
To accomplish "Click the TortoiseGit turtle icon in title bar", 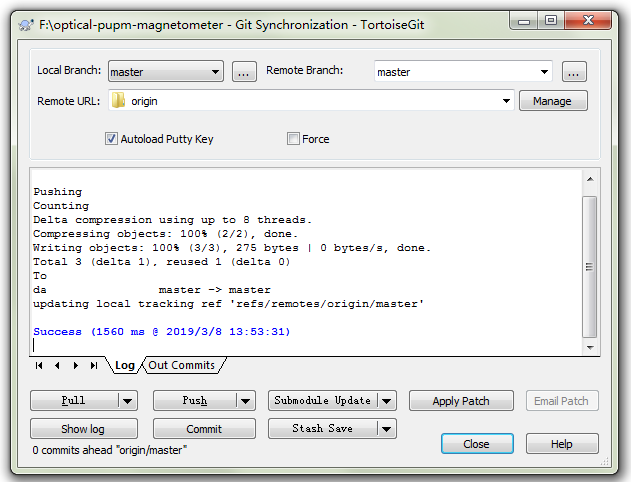I will point(26,25).
